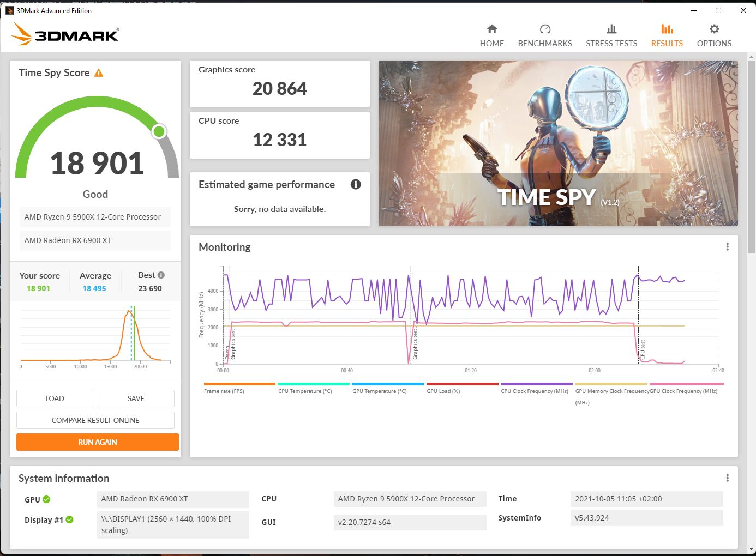Select the HOME menu label
This screenshot has height=556, width=756.
492,44
